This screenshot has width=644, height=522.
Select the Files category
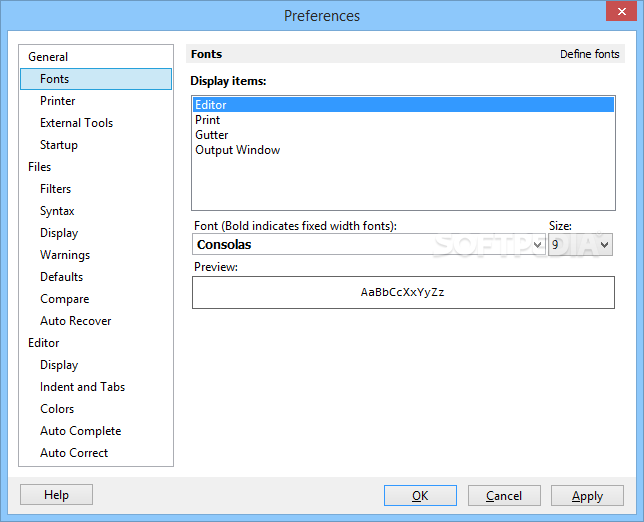[39, 167]
